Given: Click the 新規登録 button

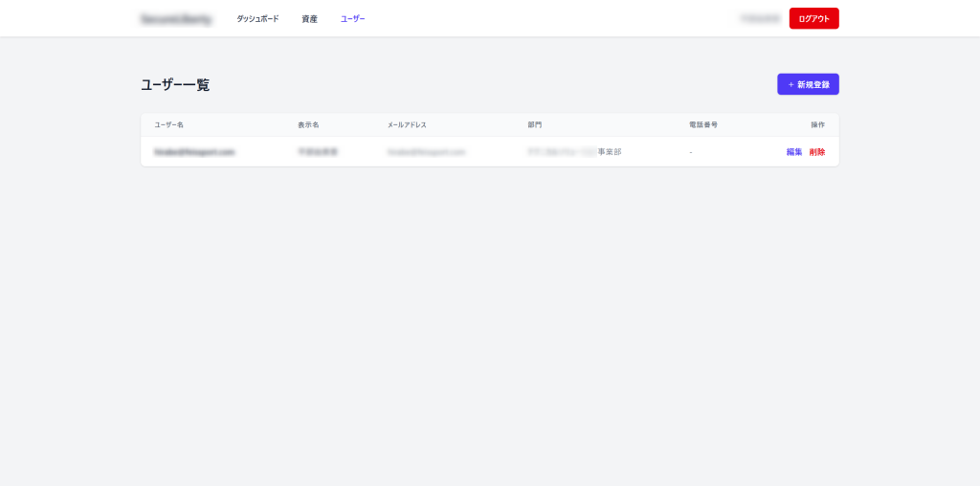Looking at the screenshot, I should pyautogui.click(x=808, y=84).
